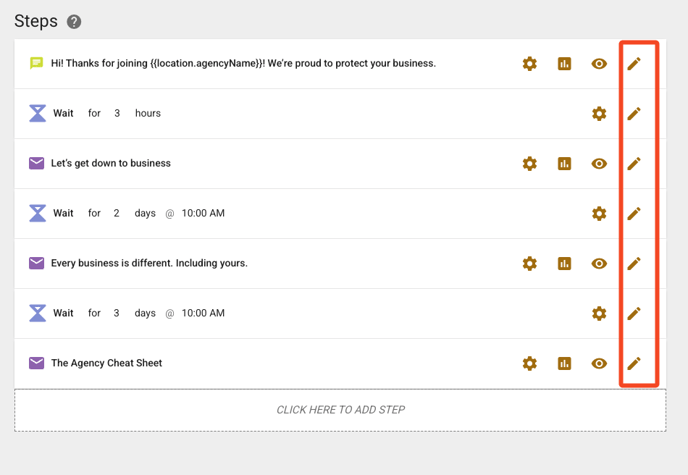688x475 pixels.
Task: Edit the Wait 2 days at 10:00 AM step
Action: click(x=633, y=214)
